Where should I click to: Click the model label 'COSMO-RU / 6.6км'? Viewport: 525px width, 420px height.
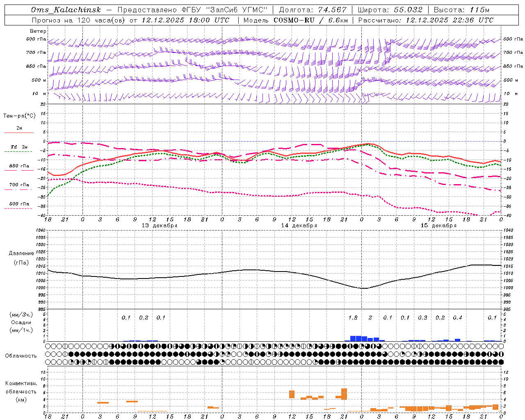311,20
